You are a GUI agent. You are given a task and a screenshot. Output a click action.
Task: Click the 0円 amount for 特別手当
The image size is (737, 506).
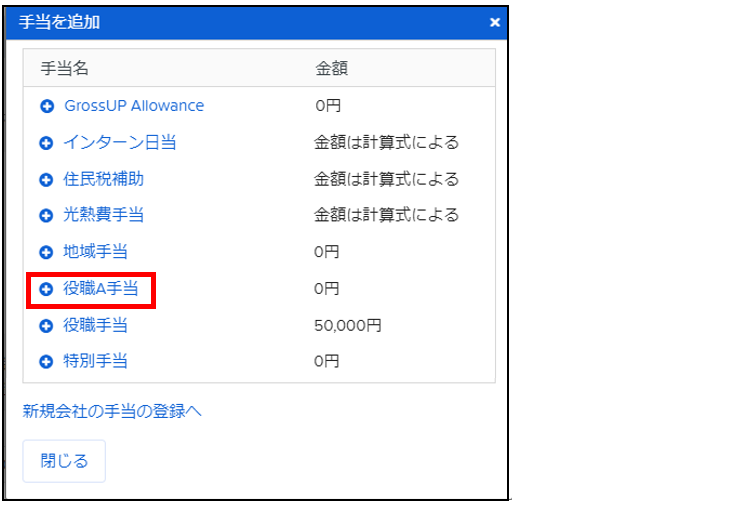pyautogui.click(x=327, y=361)
